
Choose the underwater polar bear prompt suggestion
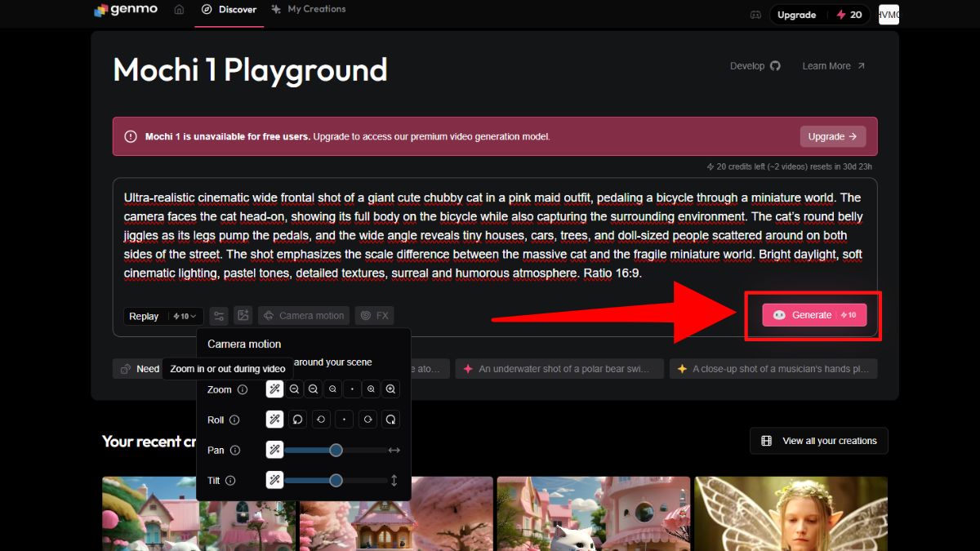pos(559,369)
